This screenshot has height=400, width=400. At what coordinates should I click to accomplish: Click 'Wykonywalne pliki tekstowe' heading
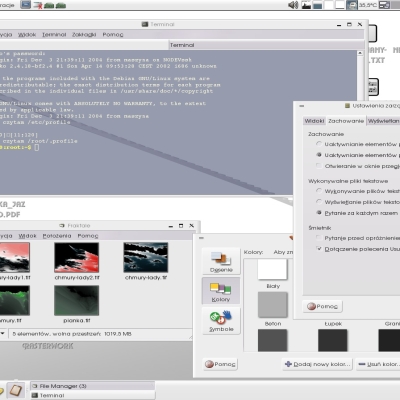point(348,181)
